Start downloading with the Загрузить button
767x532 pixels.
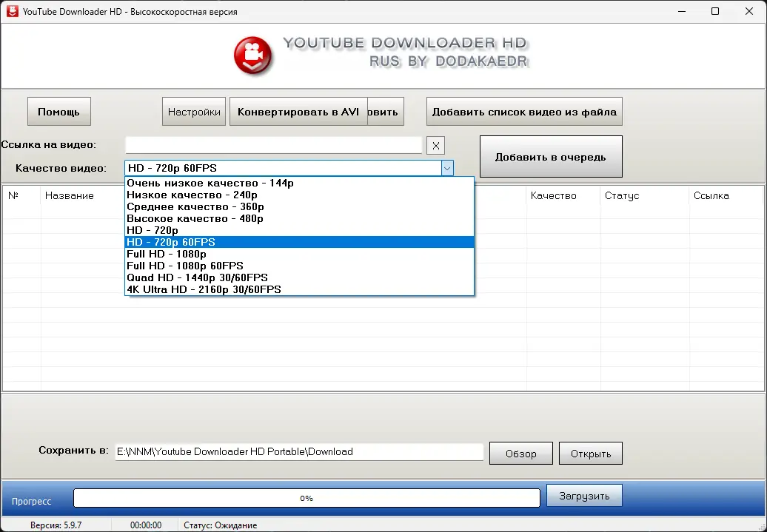pos(584,495)
